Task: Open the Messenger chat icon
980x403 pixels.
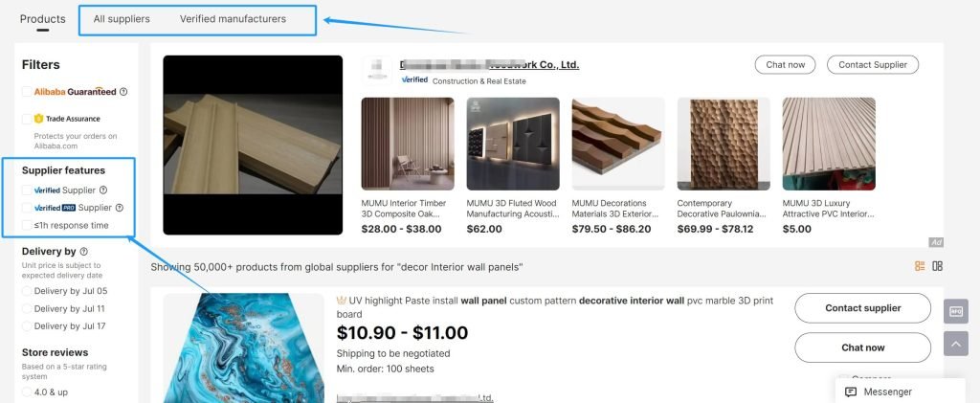Action: (850, 392)
